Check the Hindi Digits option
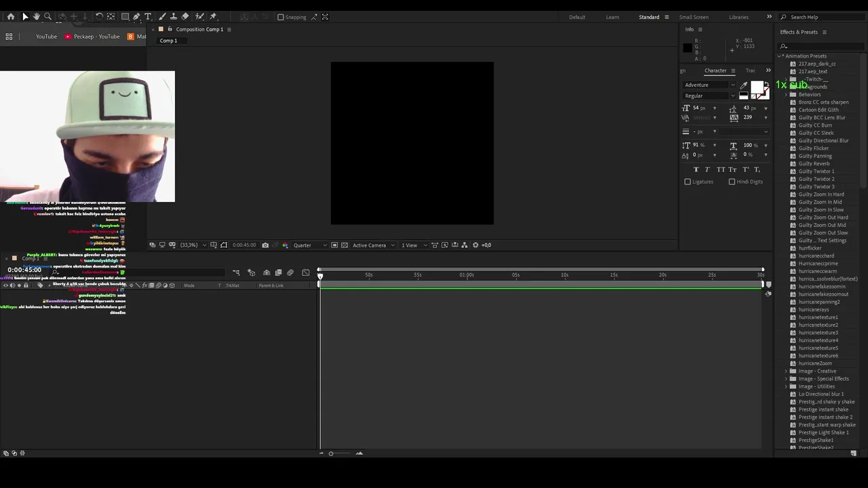 732,182
